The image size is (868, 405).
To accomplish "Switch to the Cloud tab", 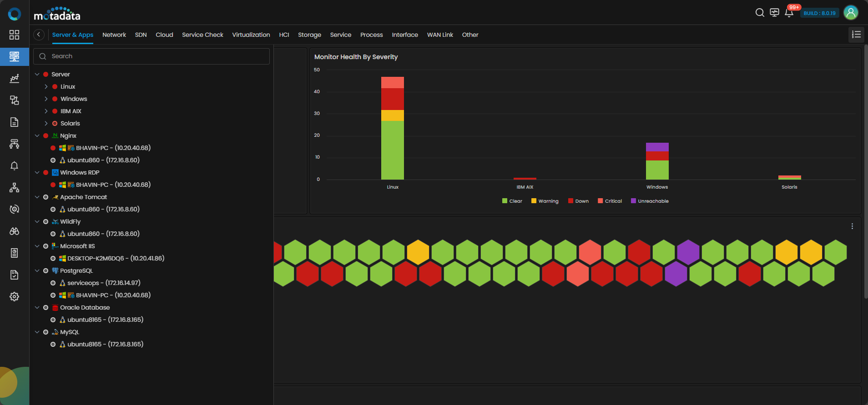I will click(x=164, y=35).
